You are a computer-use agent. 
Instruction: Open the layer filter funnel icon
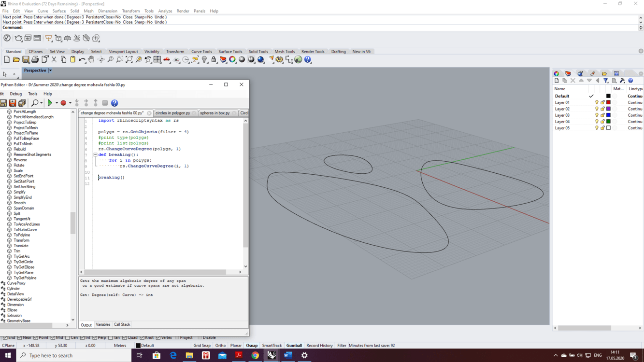pos(605,81)
